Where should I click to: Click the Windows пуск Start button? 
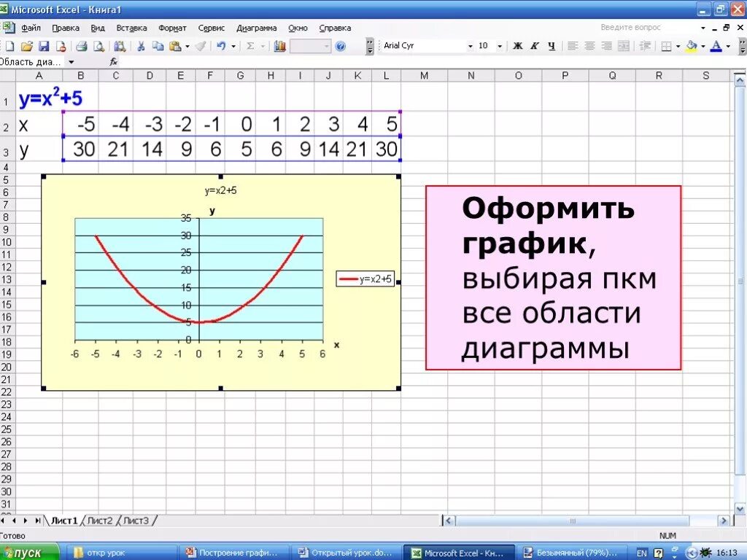[28, 553]
